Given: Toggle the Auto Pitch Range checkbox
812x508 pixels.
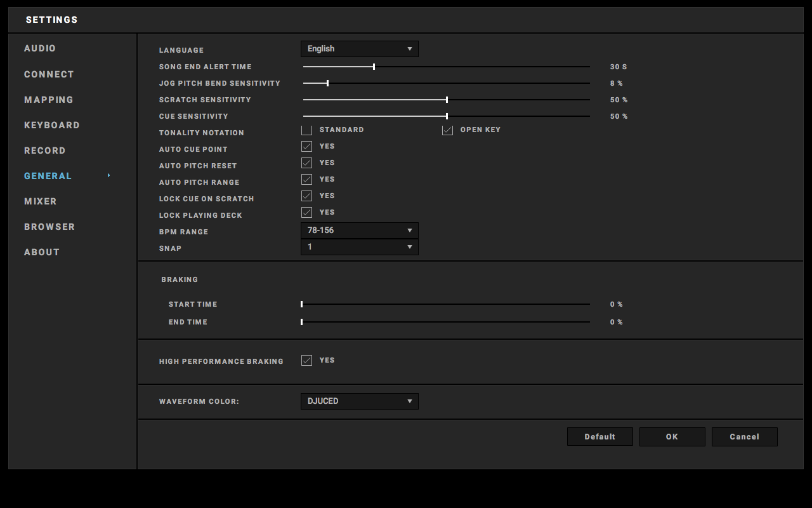Looking at the screenshot, I should pyautogui.click(x=307, y=179).
